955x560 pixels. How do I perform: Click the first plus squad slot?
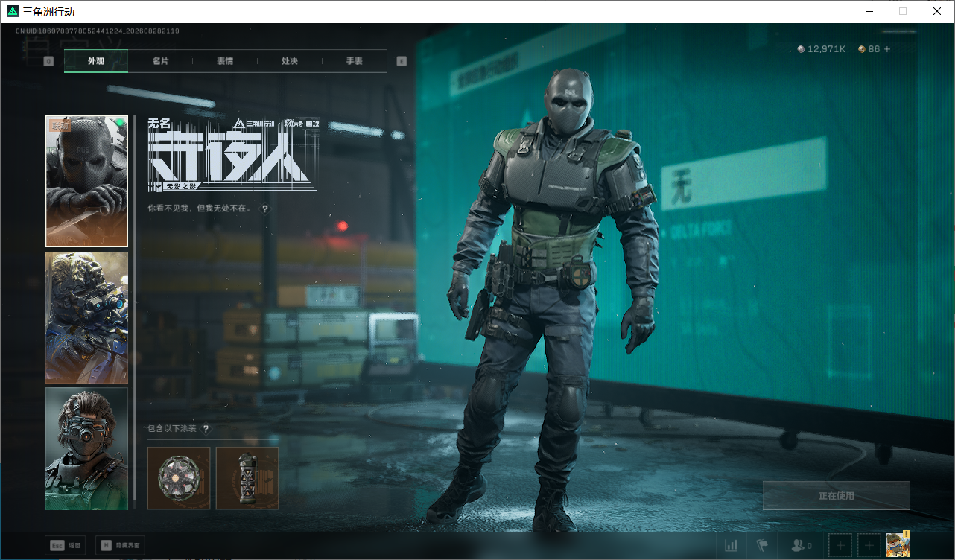840,546
